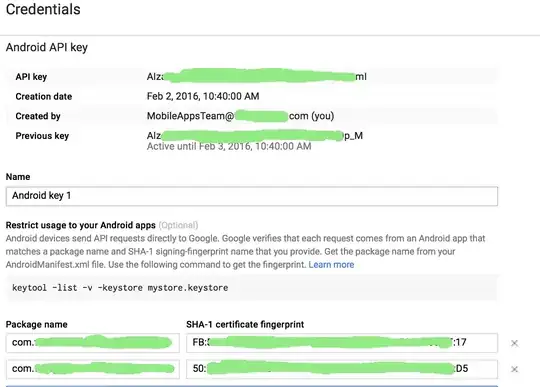Remove the 50: fingerprint row with X icon
The height and width of the screenshot is (387, 540).
514,369
